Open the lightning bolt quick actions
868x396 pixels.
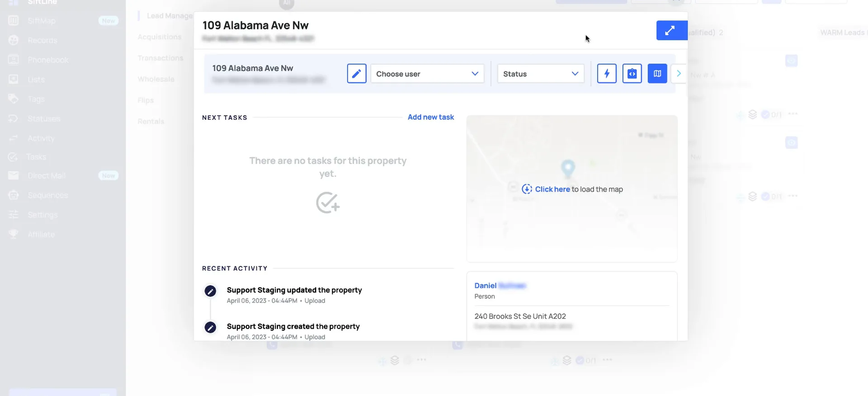pos(607,73)
